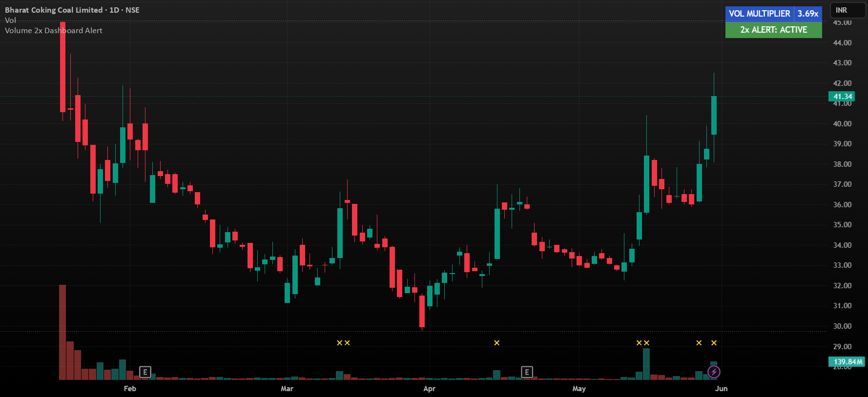This screenshot has width=868, height=397.
Task: Click the 32.00 price axis label
Action: click(842, 286)
